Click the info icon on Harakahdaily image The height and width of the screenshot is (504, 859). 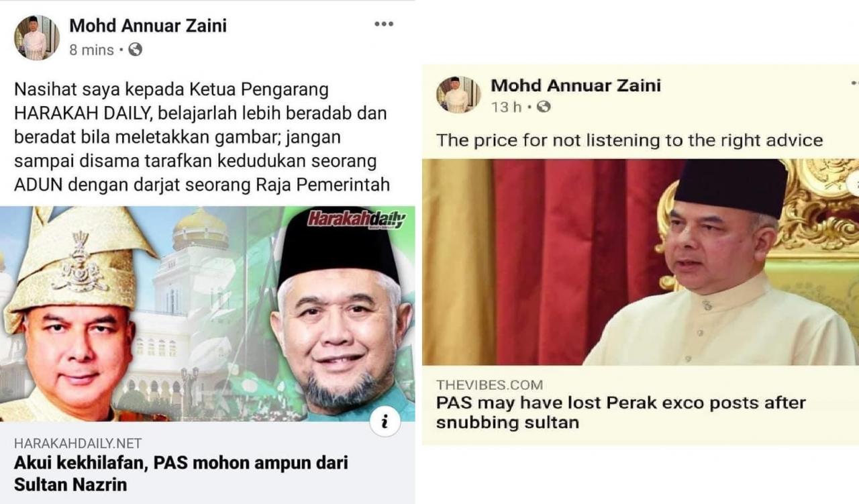point(385,421)
